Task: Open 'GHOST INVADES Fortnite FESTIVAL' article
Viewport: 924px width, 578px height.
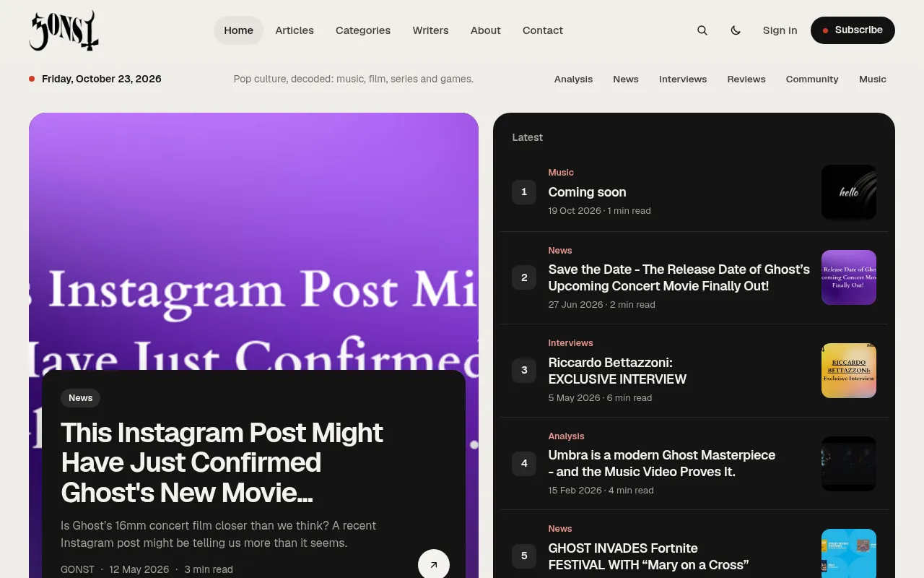Action: tap(648, 556)
